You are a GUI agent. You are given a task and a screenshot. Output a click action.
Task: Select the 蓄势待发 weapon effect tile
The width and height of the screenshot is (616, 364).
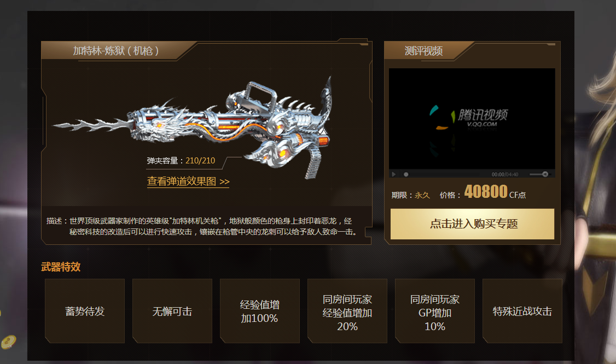85,311
